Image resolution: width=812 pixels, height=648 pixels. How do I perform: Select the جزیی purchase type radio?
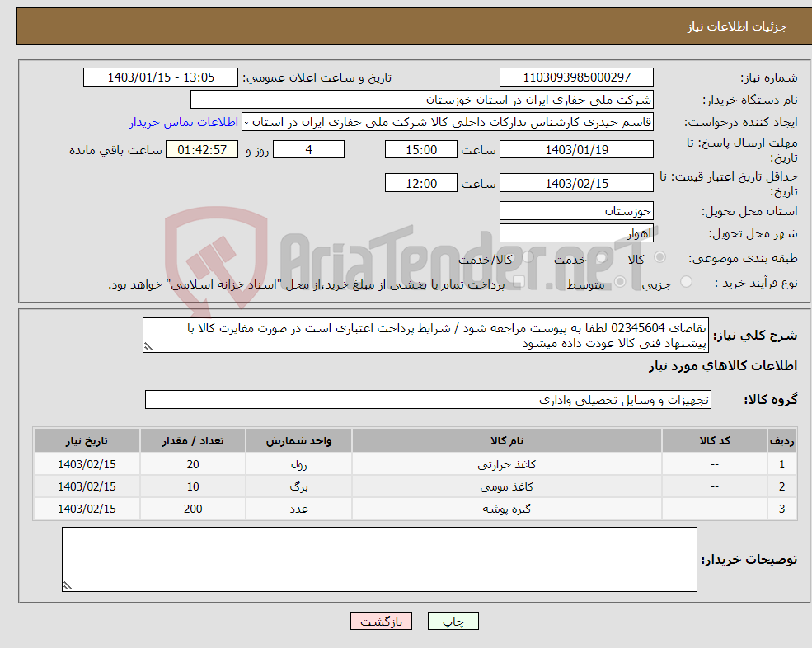pyautogui.click(x=686, y=282)
